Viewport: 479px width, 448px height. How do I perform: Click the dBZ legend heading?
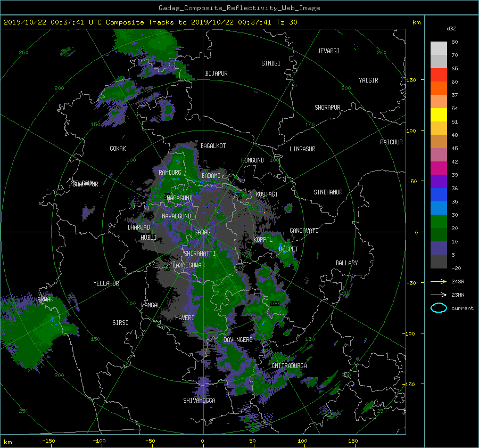[x=451, y=28]
